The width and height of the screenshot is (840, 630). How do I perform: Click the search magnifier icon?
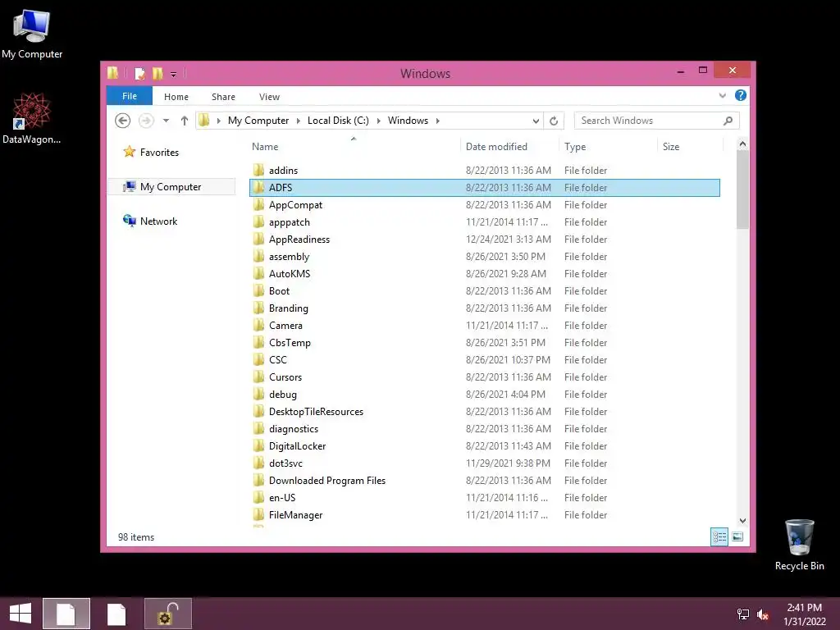728,121
